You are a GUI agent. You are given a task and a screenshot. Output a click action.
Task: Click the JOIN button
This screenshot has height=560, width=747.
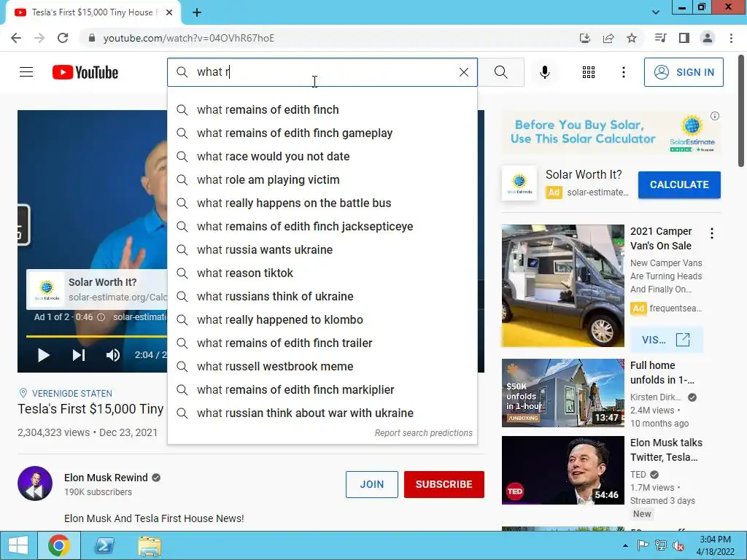coord(371,484)
